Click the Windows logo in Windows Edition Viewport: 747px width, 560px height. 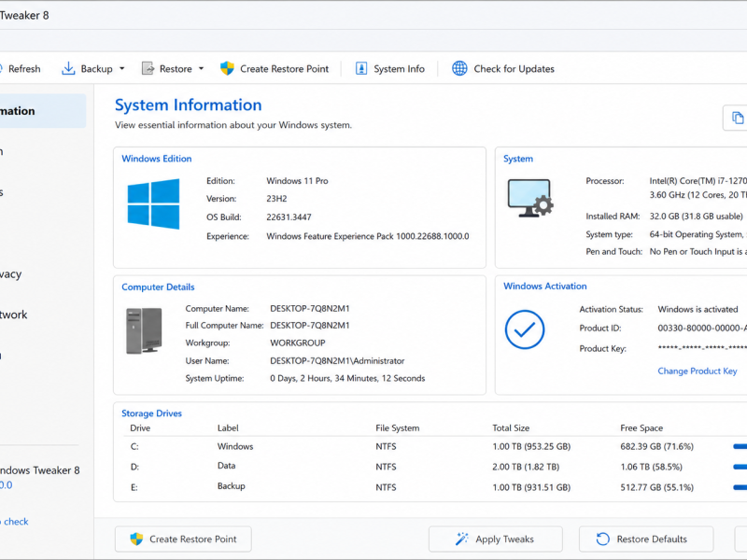(153, 203)
